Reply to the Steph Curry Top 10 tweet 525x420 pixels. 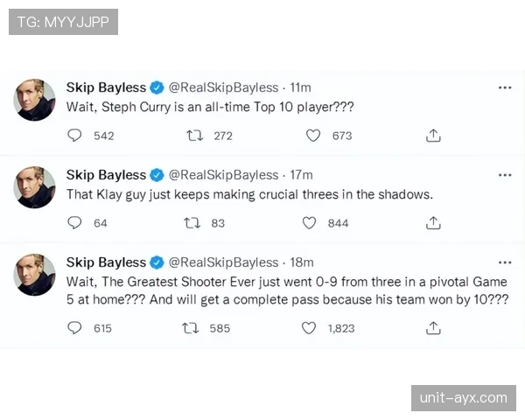(x=75, y=136)
